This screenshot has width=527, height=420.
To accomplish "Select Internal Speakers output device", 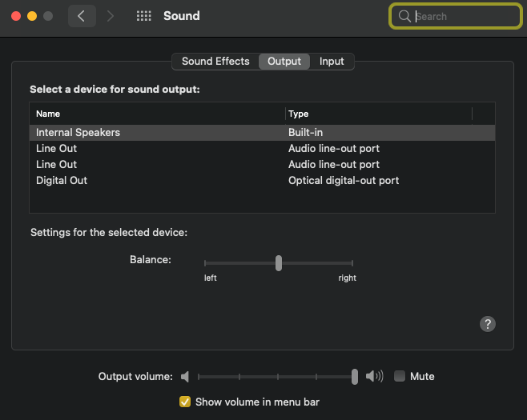I will point(78,132).
